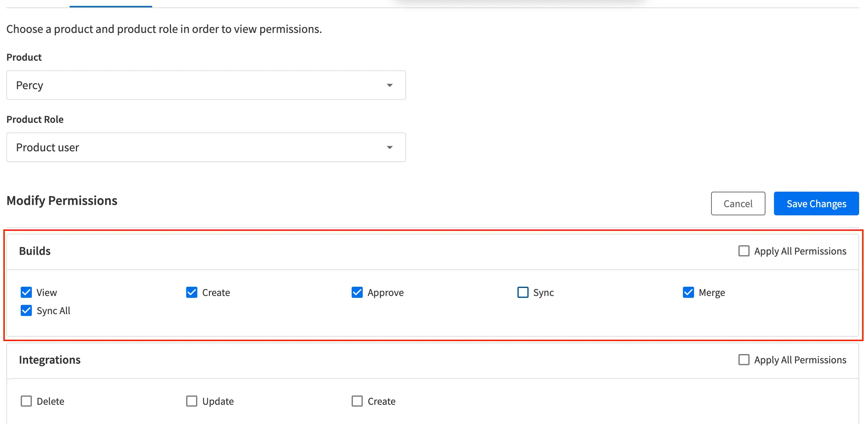
Task: Enable the Integrations Update checkbox
Action: click(x=192, y=401)
